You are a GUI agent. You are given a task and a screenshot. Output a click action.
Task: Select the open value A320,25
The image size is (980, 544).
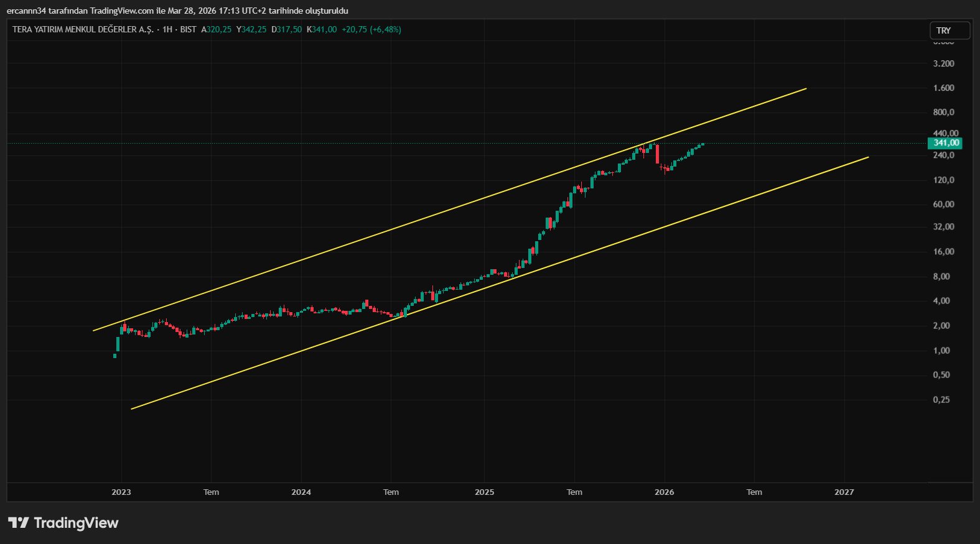(x=216, y=29)
